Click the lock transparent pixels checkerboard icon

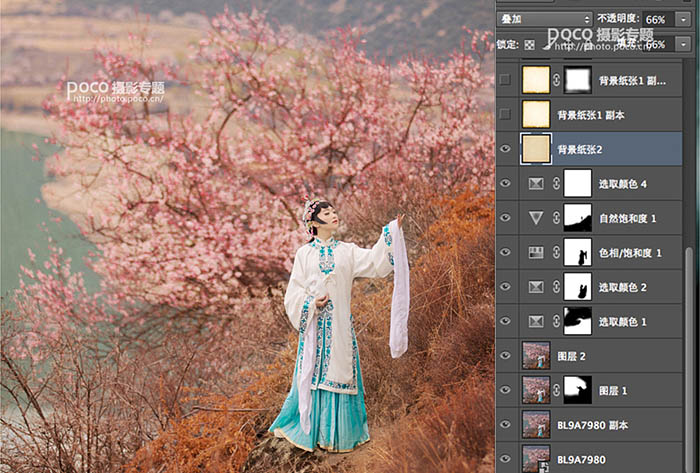529,45
